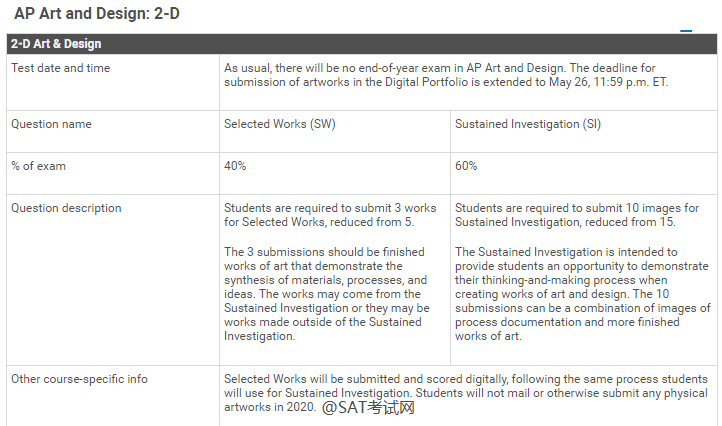Select the "Question description" row label

click(x=66, y=208)
